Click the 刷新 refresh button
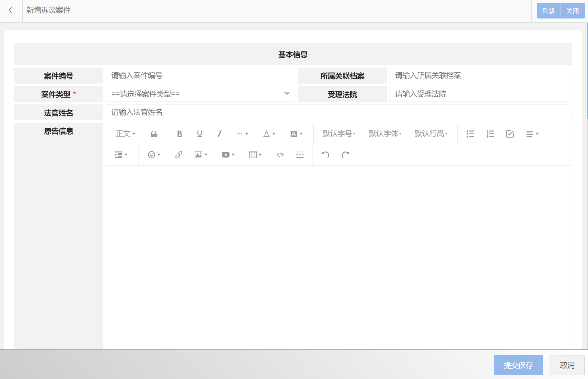588x379 pixels. [x=548, y=11]
